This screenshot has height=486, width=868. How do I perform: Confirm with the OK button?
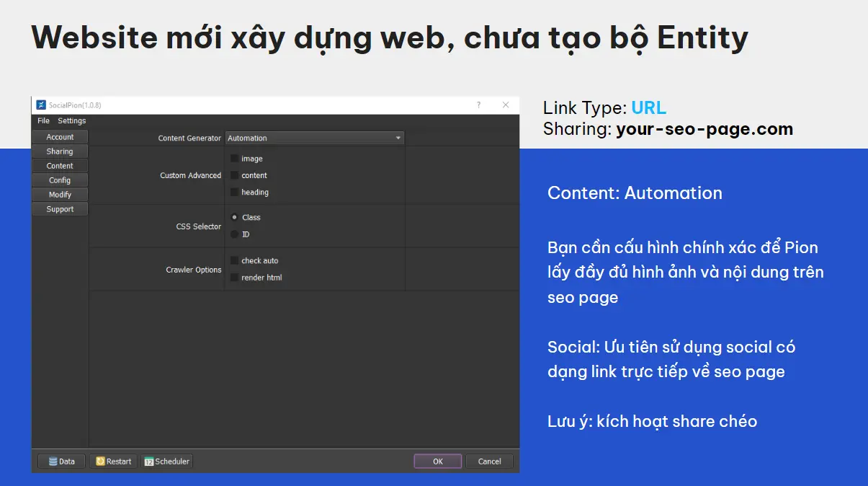(x=438, y=461)
